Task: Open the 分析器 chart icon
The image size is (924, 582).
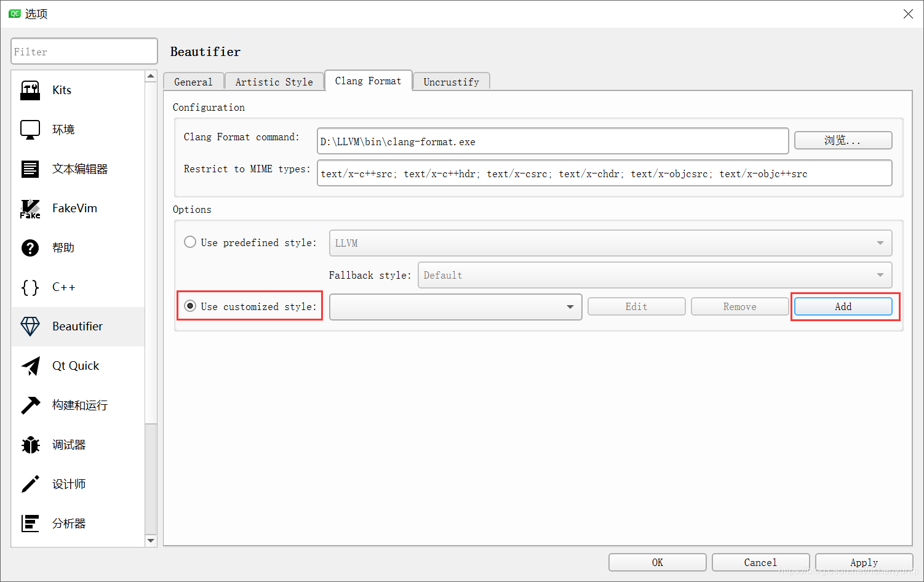Action: tap(30, 524)
